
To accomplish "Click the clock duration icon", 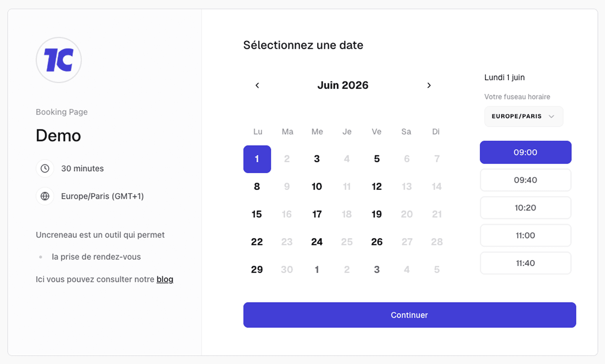I will pos(45,168).
